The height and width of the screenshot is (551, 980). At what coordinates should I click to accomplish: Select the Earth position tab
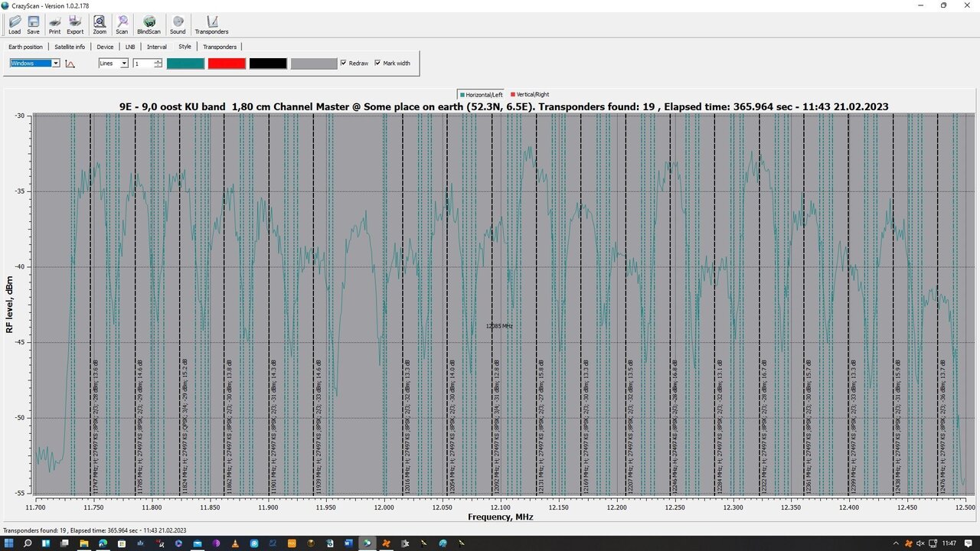click(26, 47)
